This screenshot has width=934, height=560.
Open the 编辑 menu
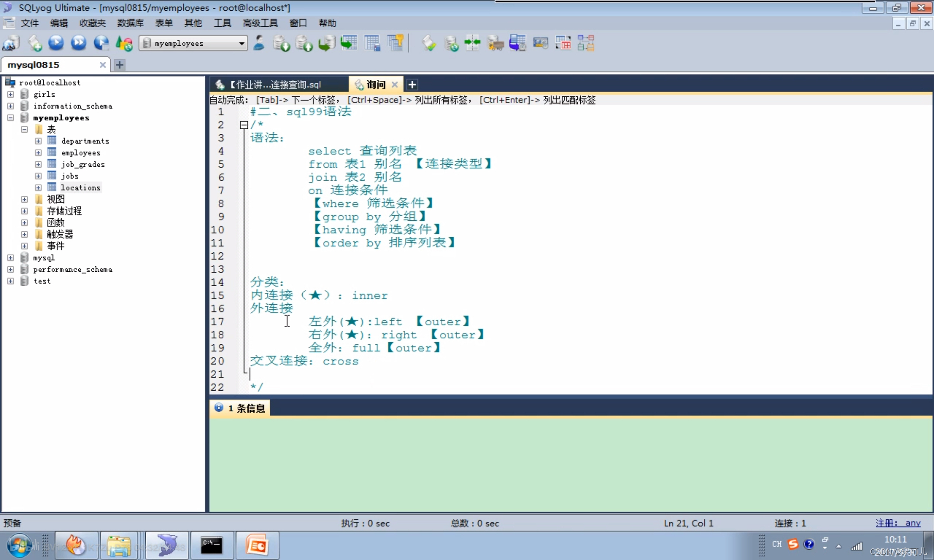click(x=59, y=23)
